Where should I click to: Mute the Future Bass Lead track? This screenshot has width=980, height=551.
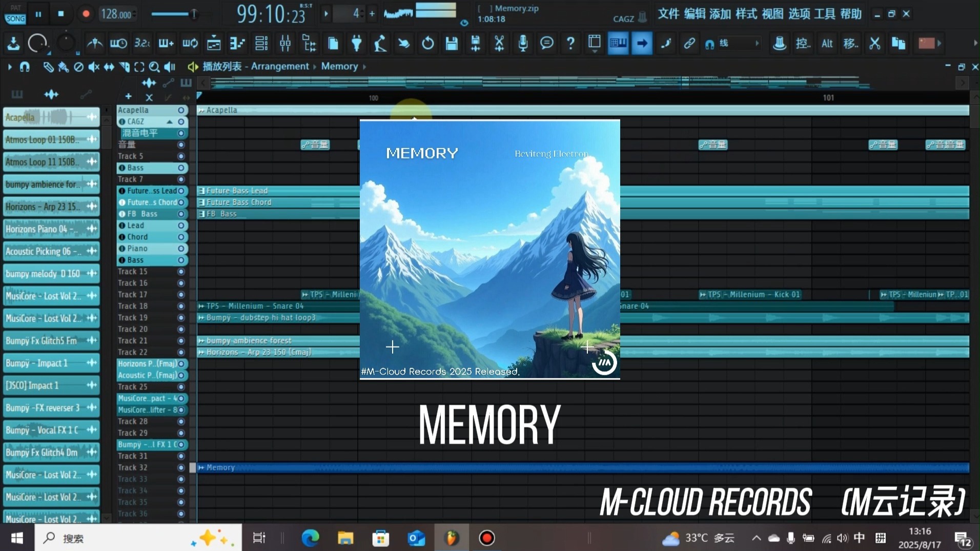click(x=181, y=191)
